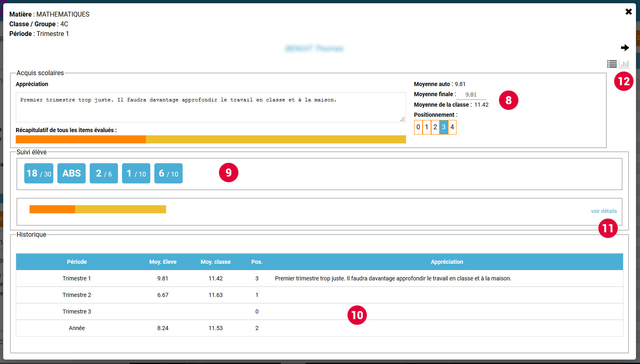
Task: Open the 2 / 6 grade tile
Action: (104, 173)
